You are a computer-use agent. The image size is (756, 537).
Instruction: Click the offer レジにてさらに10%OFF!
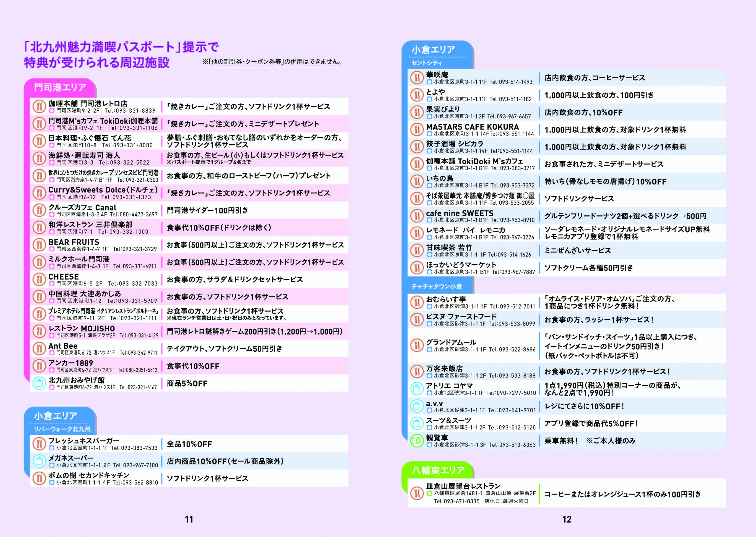pyautogui.click(x=584, y=406)
